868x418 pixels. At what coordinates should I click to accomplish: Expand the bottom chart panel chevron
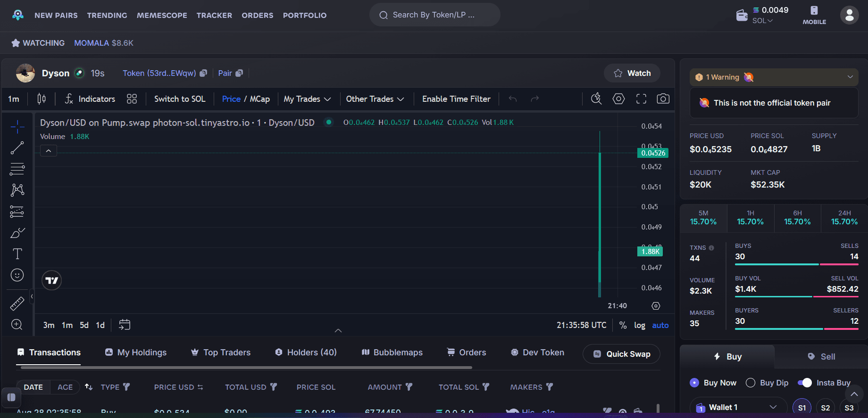coord(338,330)
